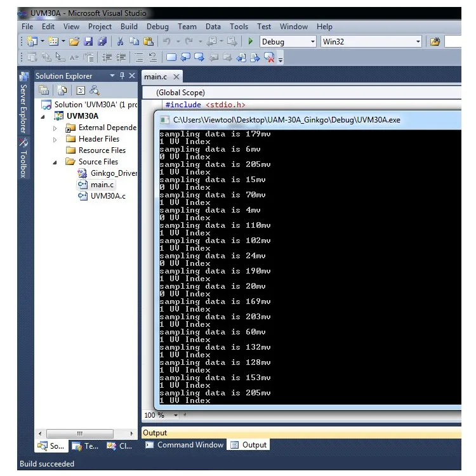Comment out selected lines icon
The image size is (476, 476).
coord(139,57)
